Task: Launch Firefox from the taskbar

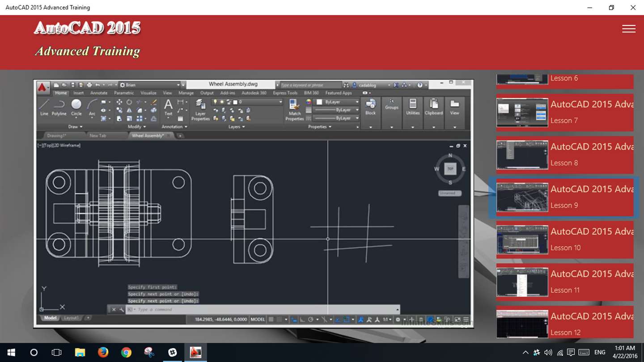Action: click(x=103, y=352)
